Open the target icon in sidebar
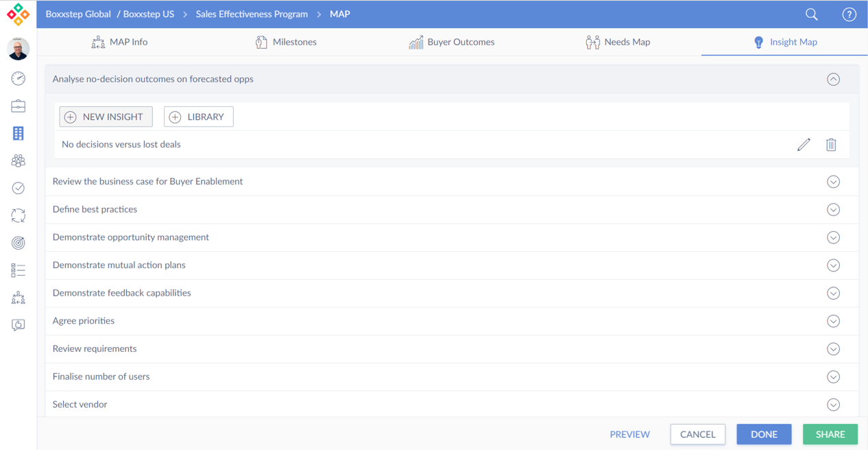The image size is (868, 450). click(19, 243)
